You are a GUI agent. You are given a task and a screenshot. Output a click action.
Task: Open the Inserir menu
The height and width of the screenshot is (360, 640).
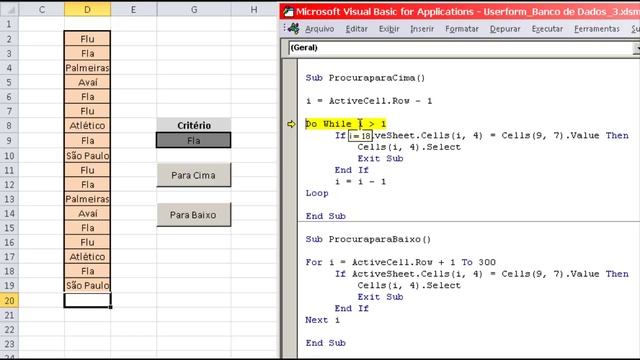422,29
